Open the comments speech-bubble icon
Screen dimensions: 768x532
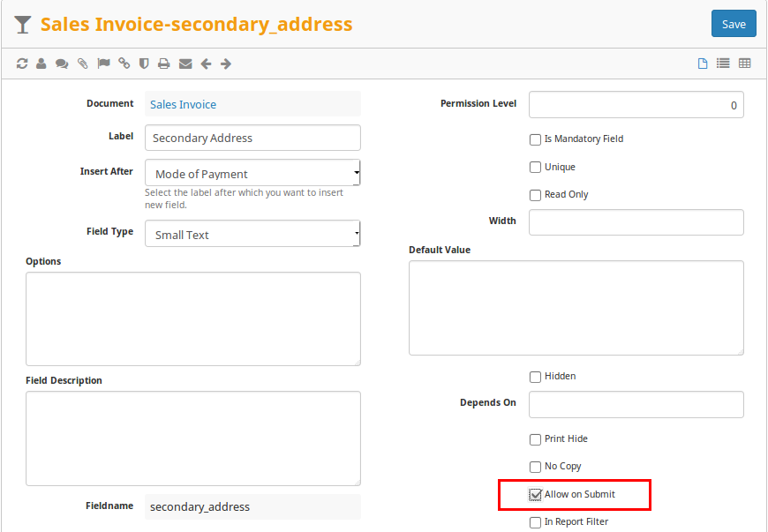62,64
